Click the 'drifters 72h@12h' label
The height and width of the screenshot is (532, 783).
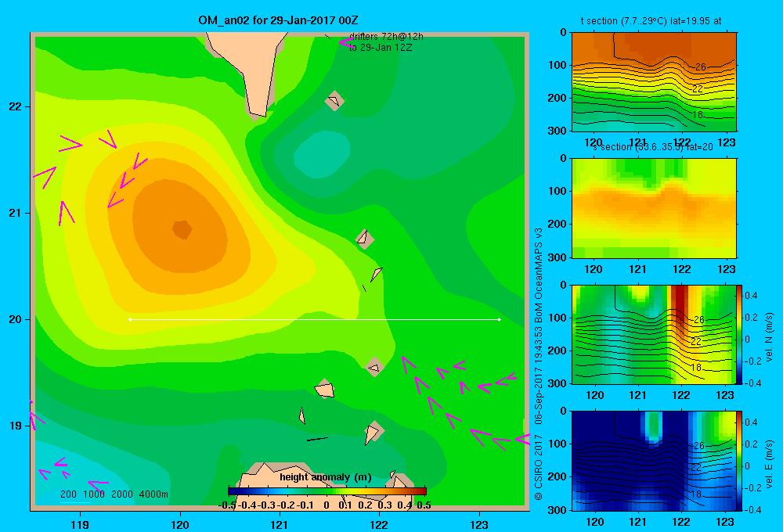[x=386, y=37]
